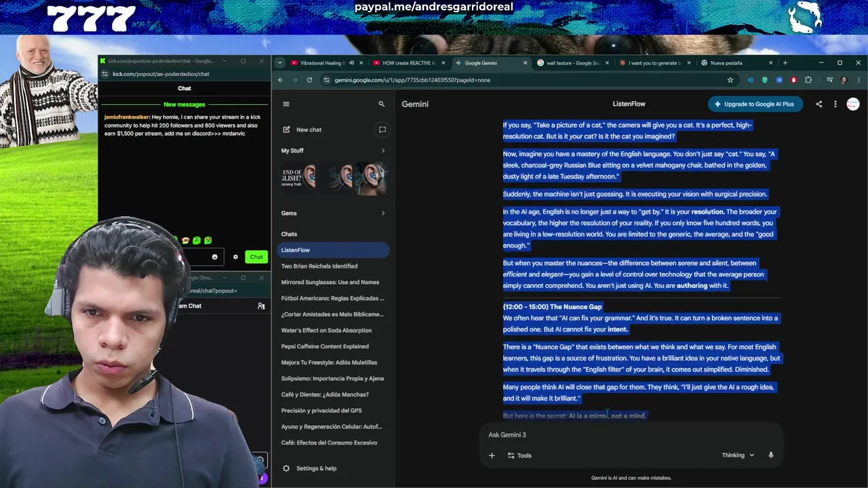Image resolution: width=868 pixels, height=488 pixels.
Task: Start a New chat in Gemini
Action: point(302,129)
